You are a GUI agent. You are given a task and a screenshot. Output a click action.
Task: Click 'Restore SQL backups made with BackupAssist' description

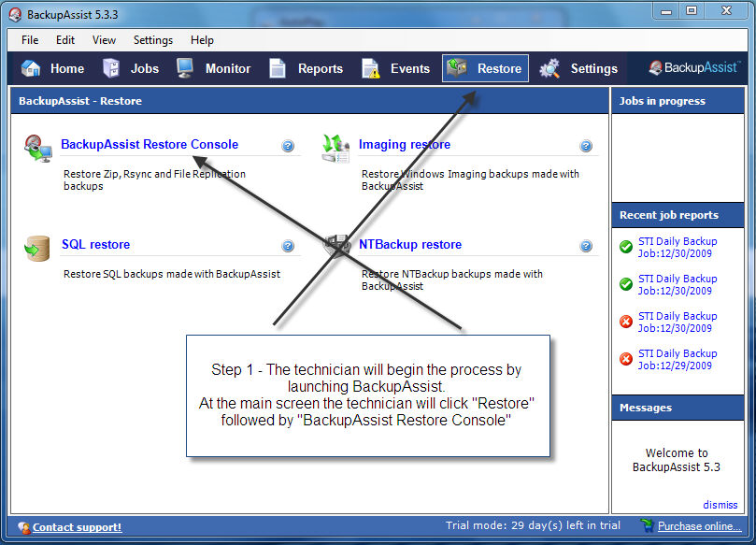click(x=172, y=274)
